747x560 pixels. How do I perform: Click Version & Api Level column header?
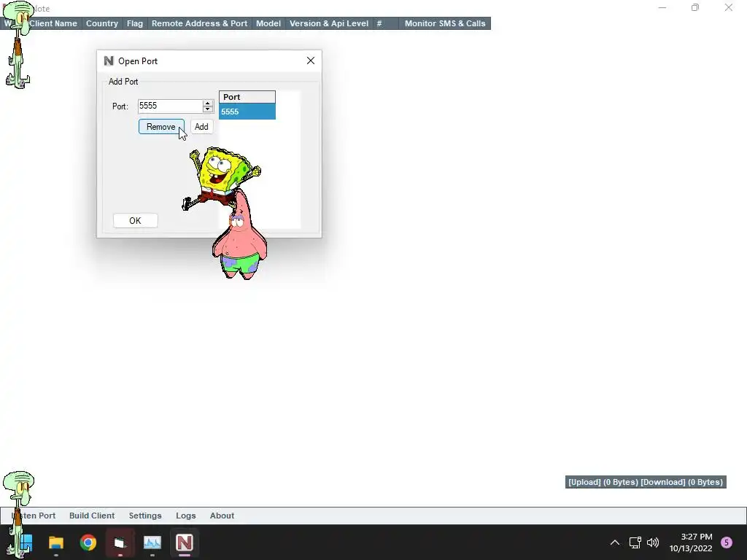(x=329, y=23)
